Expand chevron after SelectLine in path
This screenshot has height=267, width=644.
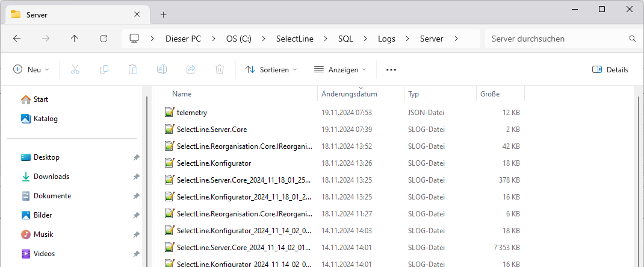pos(326,39)
